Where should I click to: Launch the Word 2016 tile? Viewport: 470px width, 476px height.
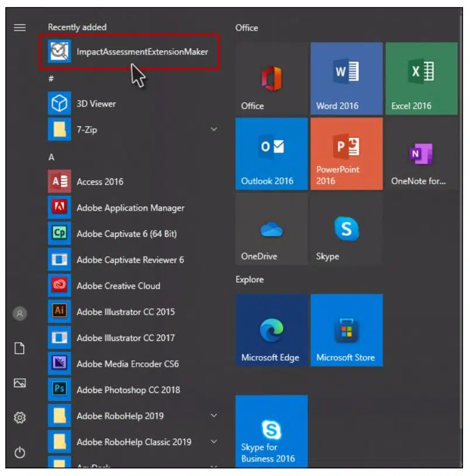pyautogui.click(x=346, y=78)
